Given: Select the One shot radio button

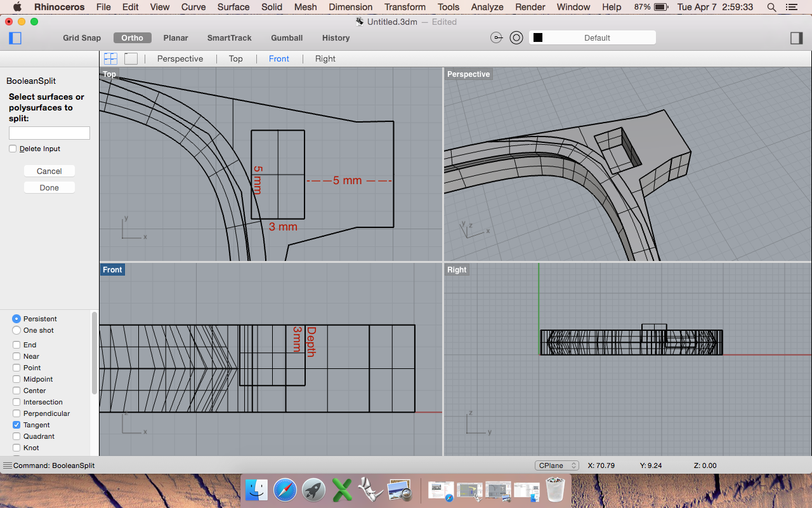Looking at the screenshot, I should click(x=16, y=330).
